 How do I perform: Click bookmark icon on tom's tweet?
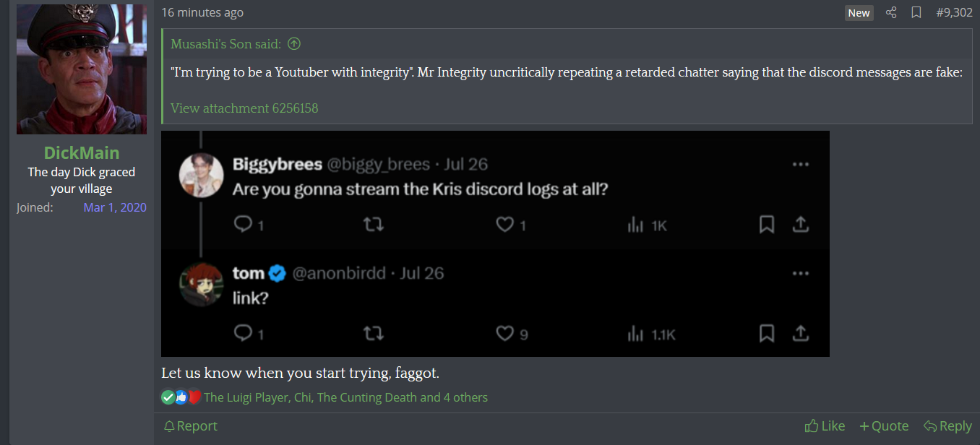tap(767, 334)
